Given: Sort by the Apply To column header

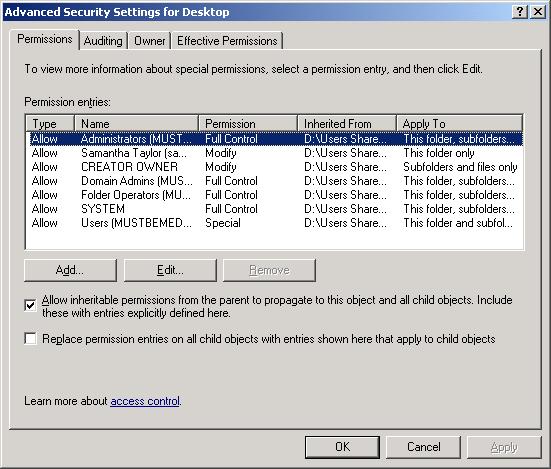Looking at the screenshot, I should 460,124.
